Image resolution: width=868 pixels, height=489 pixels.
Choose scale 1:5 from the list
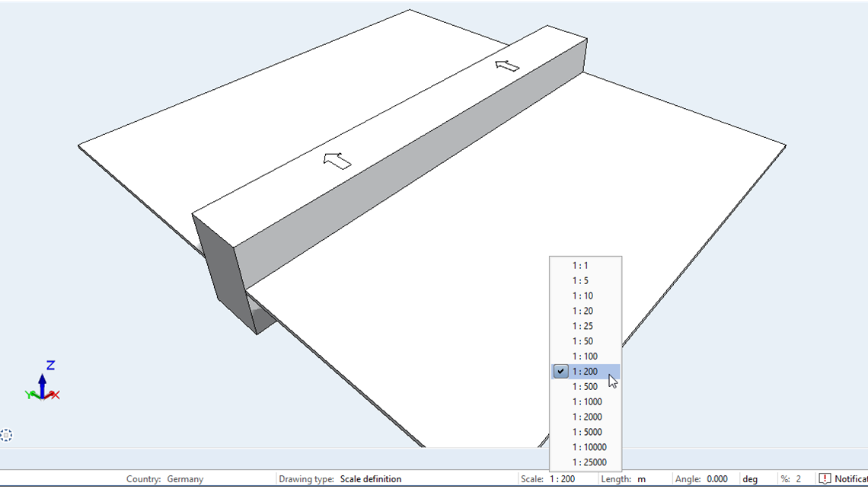pyautogui.click(x=580, y=281)
